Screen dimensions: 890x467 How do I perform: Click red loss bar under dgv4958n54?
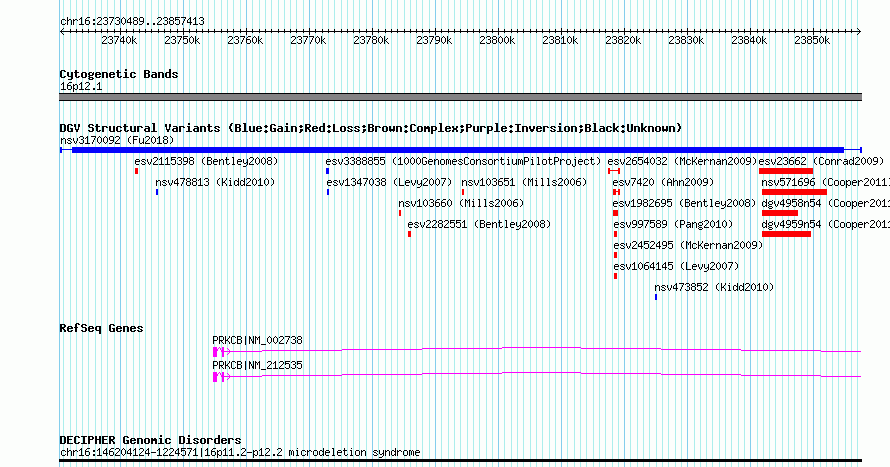pyautogui.click(x=780, y=213)
